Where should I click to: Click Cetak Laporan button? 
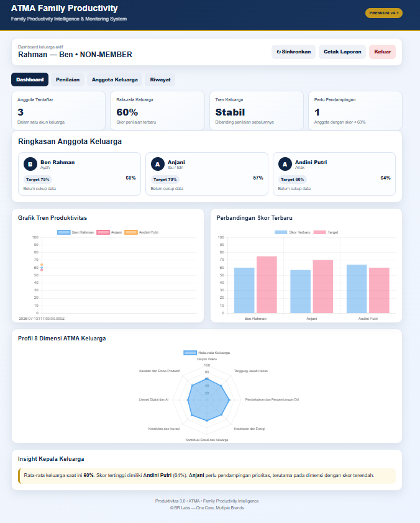[x=342, y=52]
